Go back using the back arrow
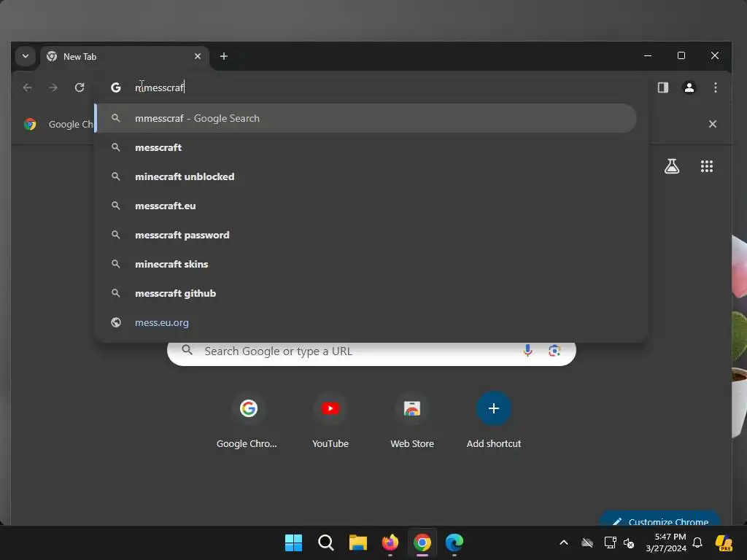This screenshot has width=747, height=560. (x=27, y=87)
